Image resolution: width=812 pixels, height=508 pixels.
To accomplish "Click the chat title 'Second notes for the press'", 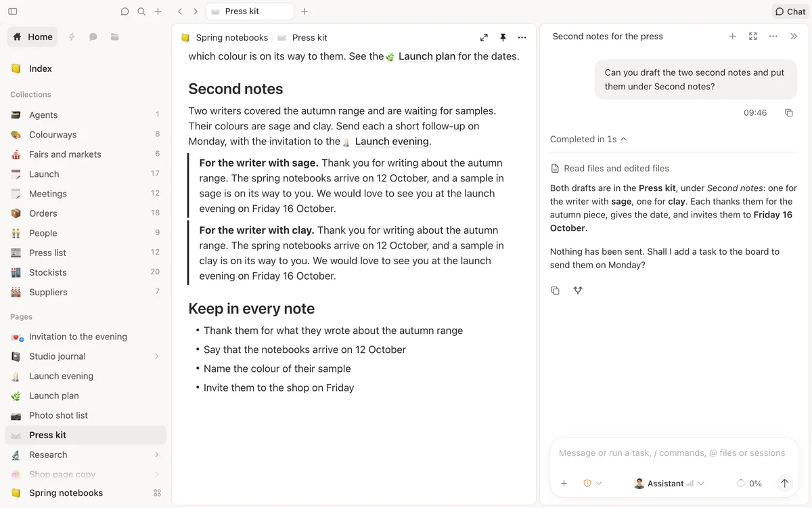I will [608, 37].
